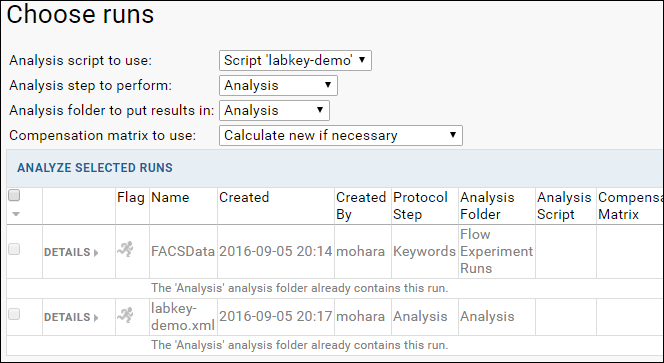Open the Analysis folder to put results dropdown
This screenshot has height=363, width=664.
point(274,111)
